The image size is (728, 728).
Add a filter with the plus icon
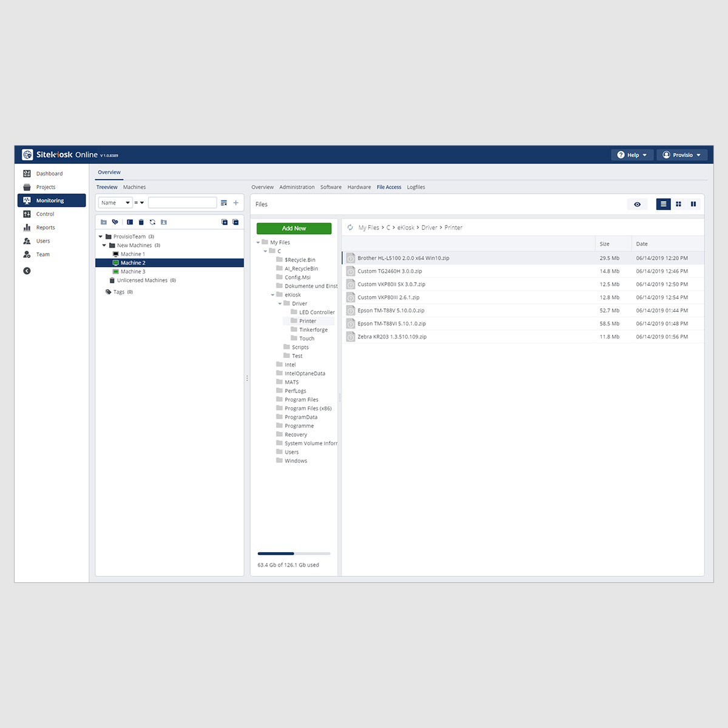(236, 203)
